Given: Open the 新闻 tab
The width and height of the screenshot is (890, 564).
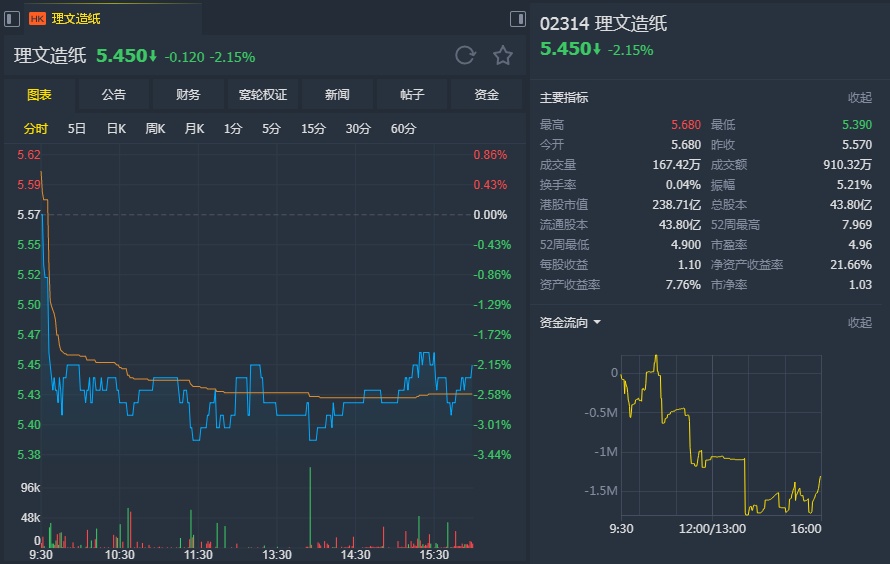Looking at the screenshot, I should (x=337, y=95).
